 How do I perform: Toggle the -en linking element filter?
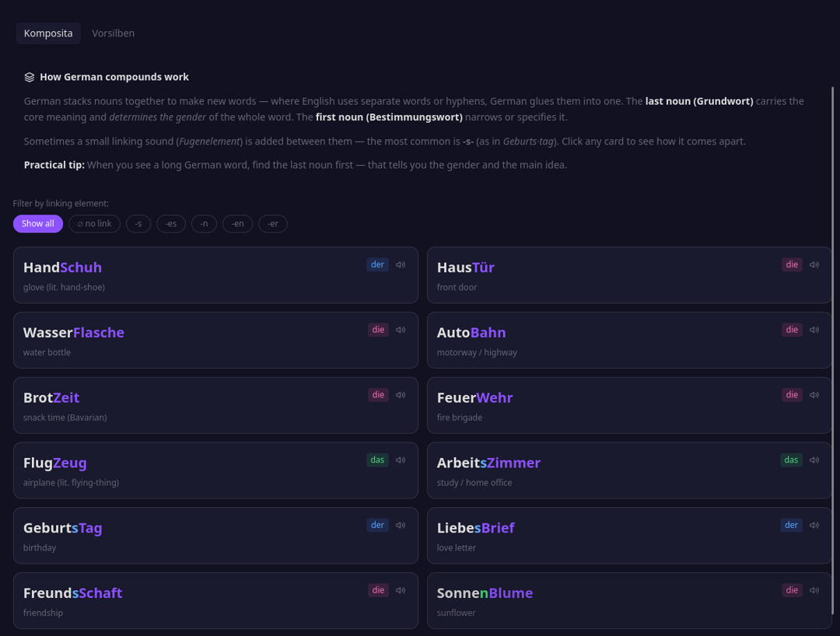point(237,223)
